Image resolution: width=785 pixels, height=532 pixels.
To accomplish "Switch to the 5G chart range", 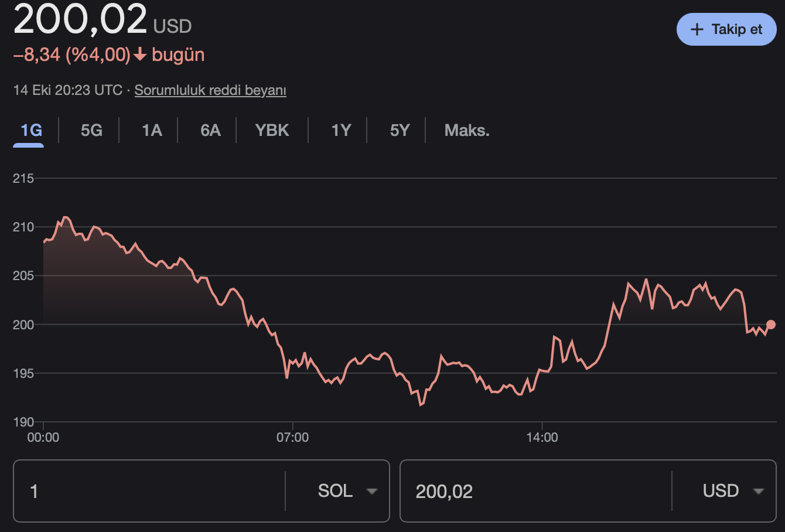I will click(91, 130).
